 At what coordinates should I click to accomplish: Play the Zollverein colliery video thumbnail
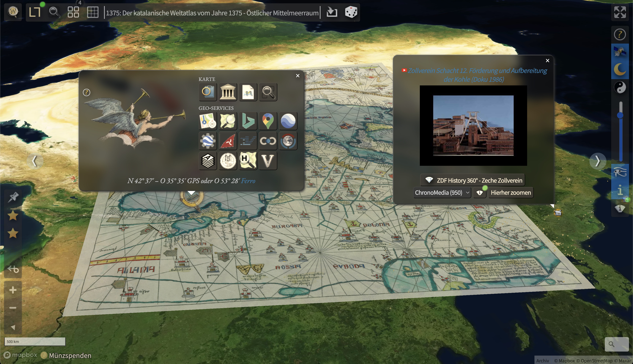[x=473, y=125]
